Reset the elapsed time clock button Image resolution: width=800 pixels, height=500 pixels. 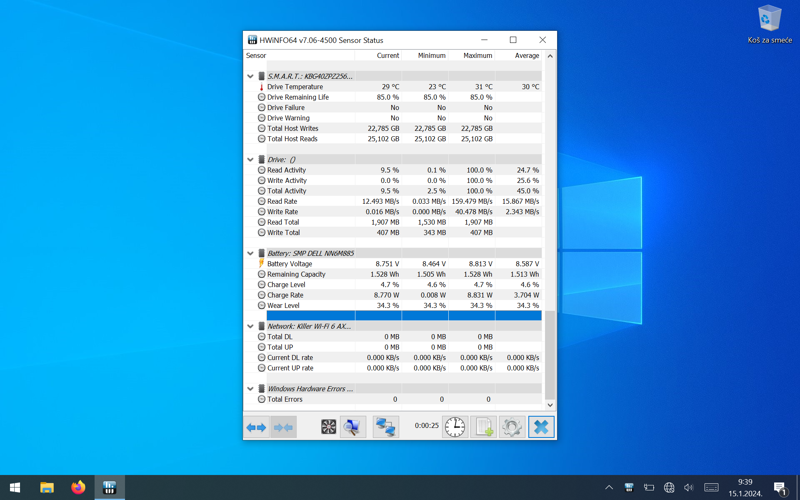[455, 427]
